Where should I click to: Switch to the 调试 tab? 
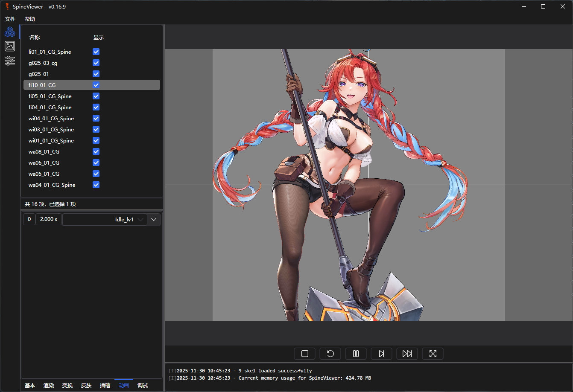pyautogui.click(x=143, y=386)
